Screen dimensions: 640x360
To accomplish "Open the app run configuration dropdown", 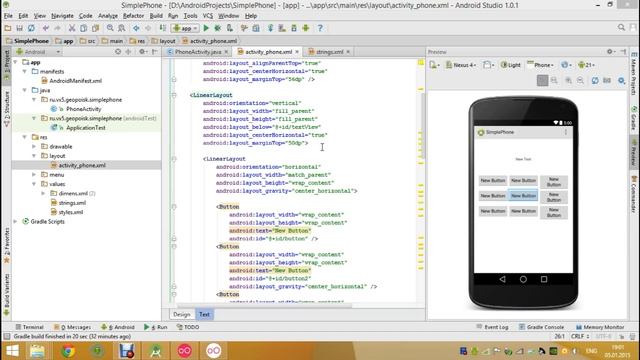I will [x=185, y=28].
